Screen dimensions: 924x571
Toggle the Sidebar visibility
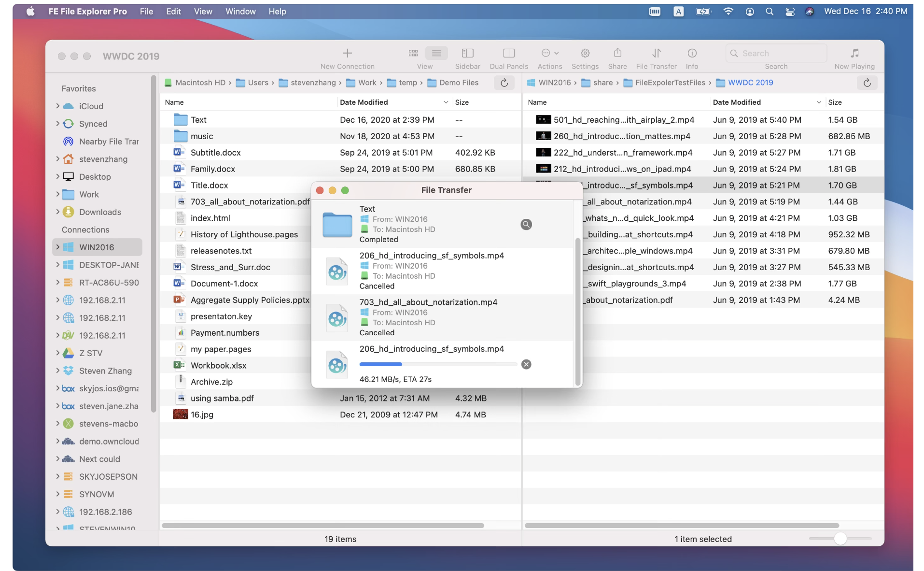tap(467, 53)
